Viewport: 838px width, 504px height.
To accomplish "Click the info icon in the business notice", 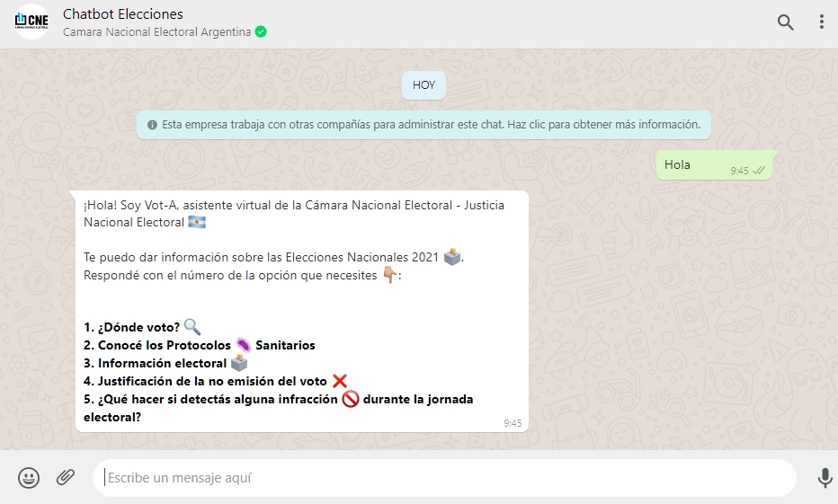I will point(152,125).
